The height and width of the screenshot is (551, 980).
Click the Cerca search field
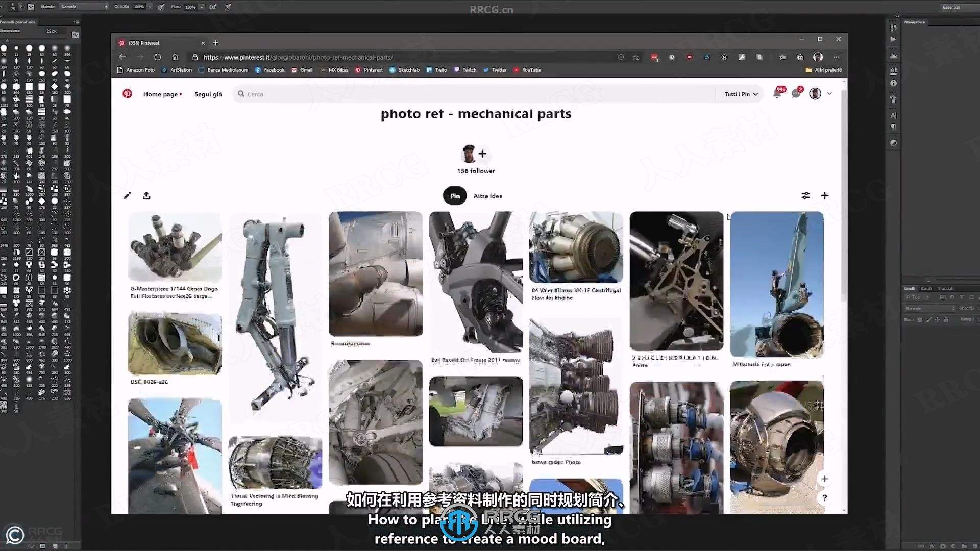tap(474, 94)
